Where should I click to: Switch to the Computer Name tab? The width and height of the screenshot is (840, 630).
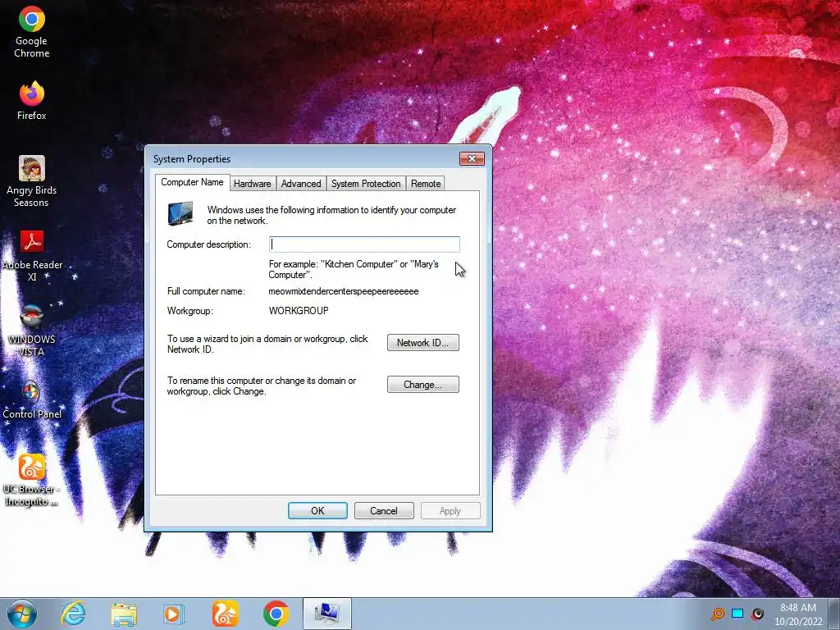192,182
